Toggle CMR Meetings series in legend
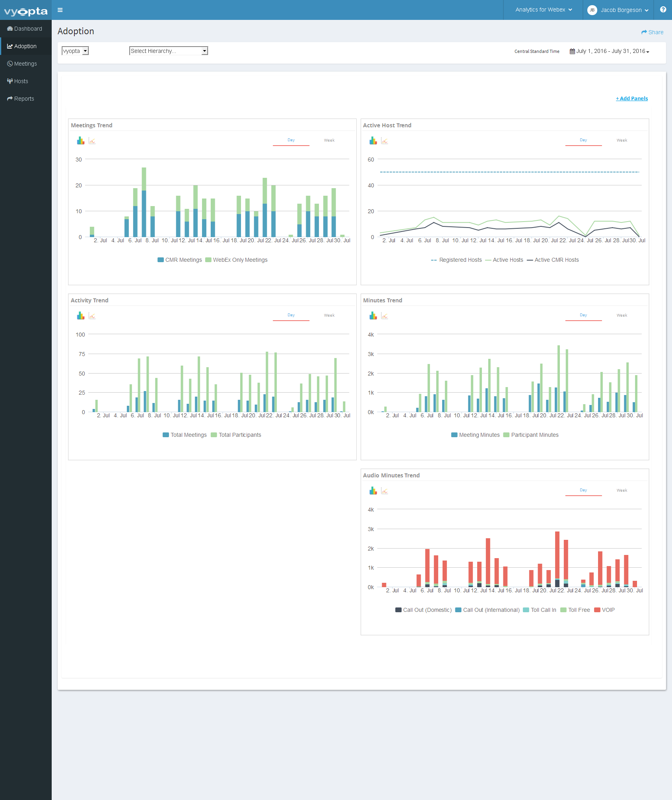 (180, 260)
